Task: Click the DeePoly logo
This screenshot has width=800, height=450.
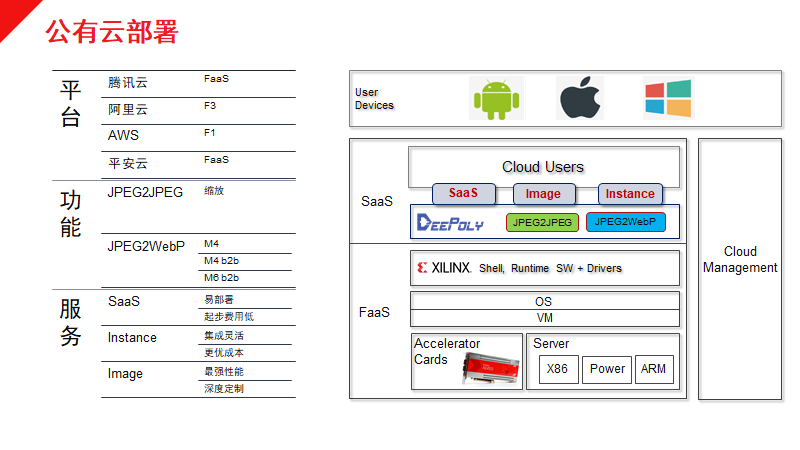Action: pyautogui.click(x=450, y=222)
